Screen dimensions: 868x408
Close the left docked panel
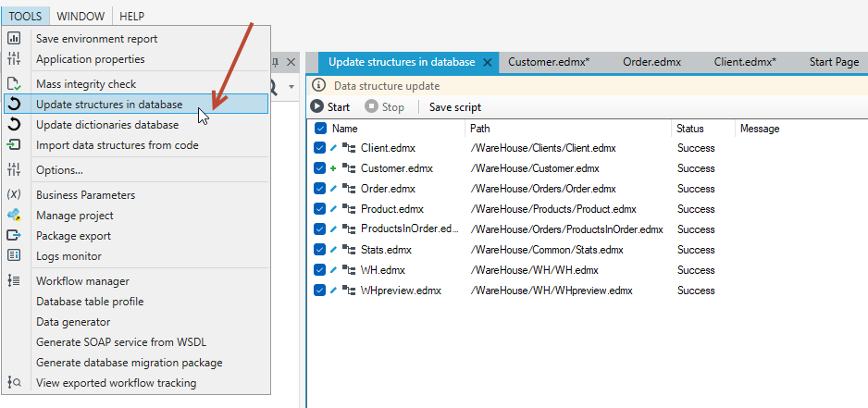(x=291, y=63)
